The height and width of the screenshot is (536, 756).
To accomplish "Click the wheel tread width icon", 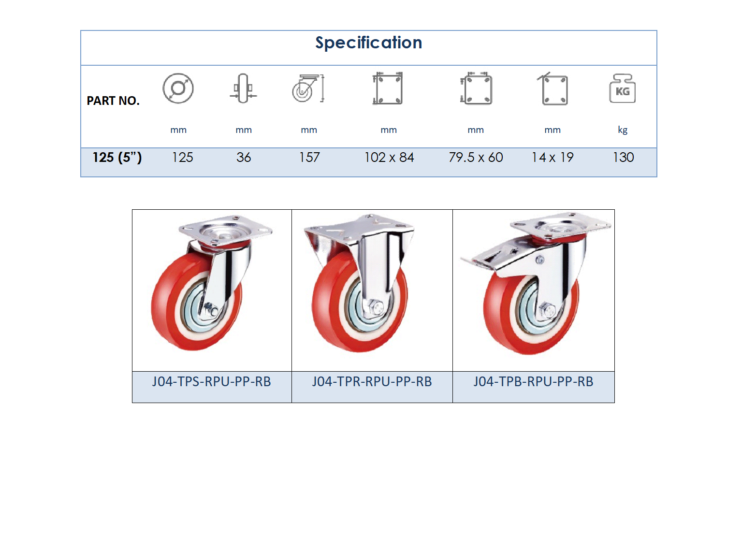I will (243, 88).
